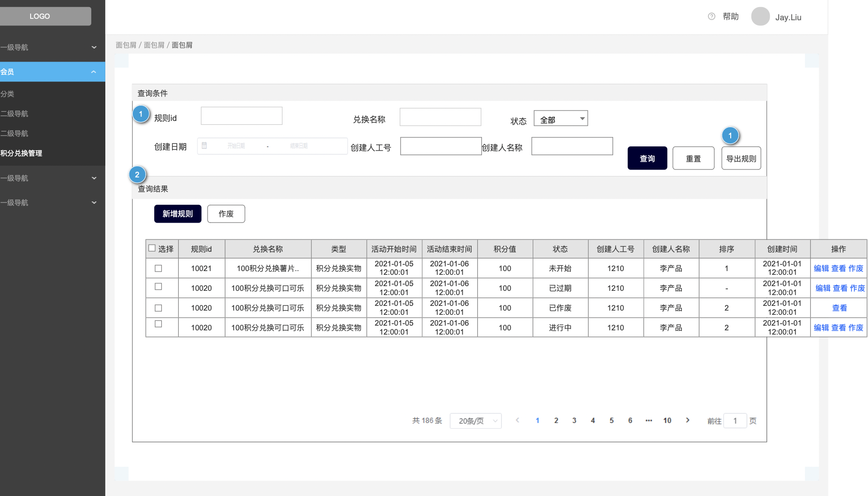Click the 重置 reset button

pyautogui.click(x=694, y=158)
